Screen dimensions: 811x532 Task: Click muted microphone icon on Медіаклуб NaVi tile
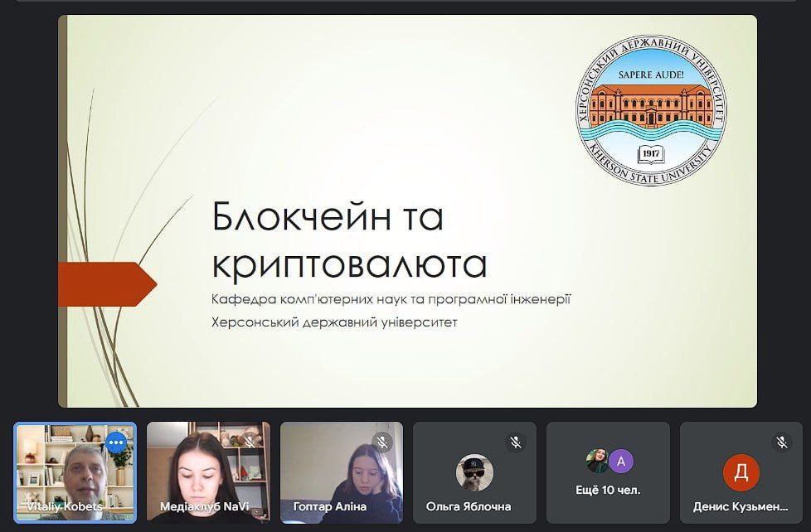(x=250, y=443)
